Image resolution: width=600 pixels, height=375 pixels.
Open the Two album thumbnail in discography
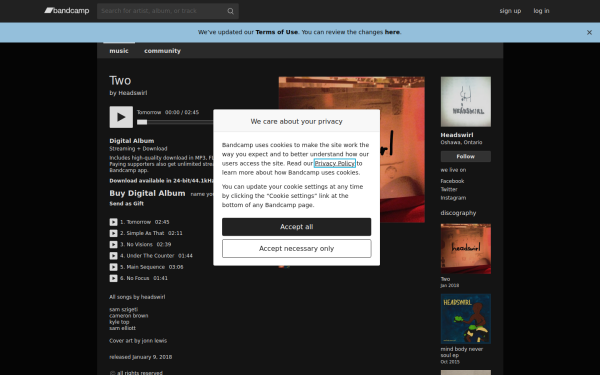tap(466, 249)
